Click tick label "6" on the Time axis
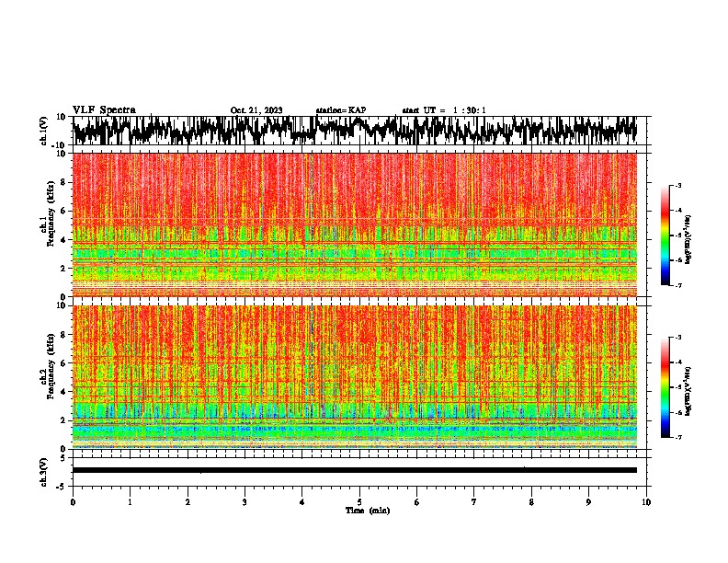 tap(417, 502)
